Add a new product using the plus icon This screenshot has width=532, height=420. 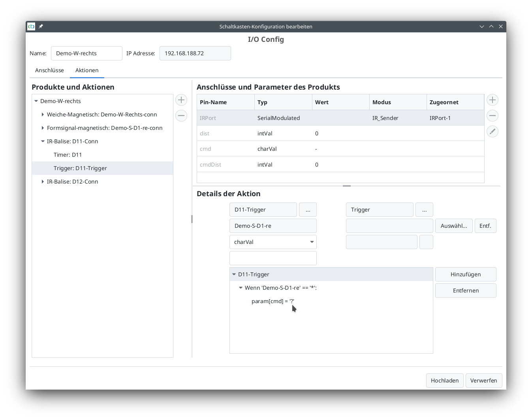181,100
